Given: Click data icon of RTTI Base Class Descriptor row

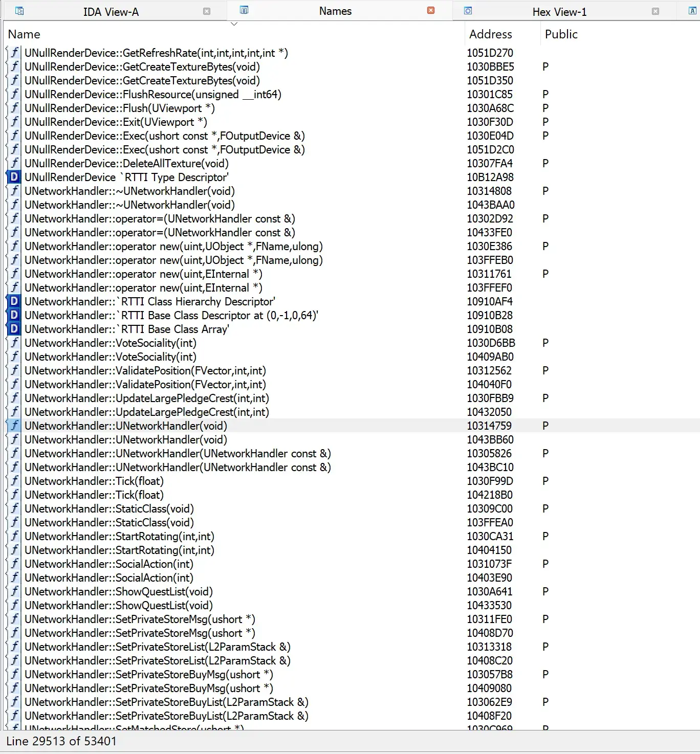Looking at the screenshot, I should coord(14,315).
